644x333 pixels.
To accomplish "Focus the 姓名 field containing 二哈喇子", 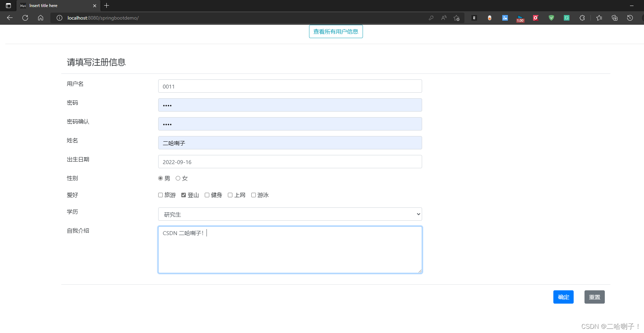I will tap(290, 143).
